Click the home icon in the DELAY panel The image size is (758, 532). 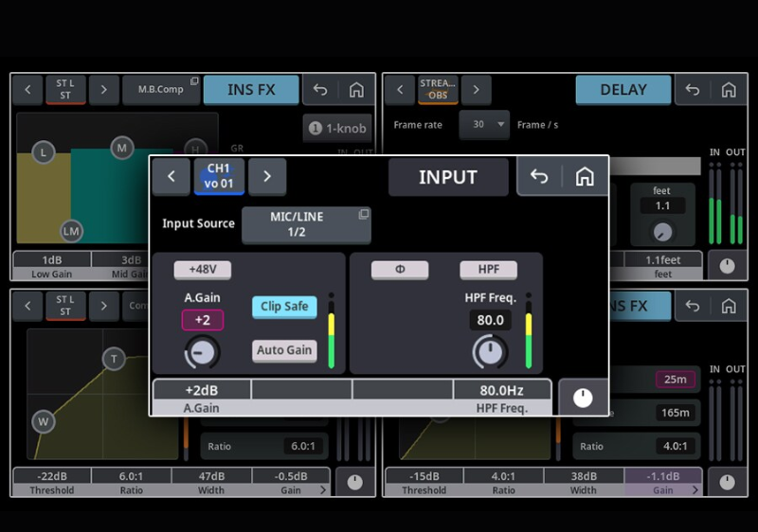tap(728, 90)
